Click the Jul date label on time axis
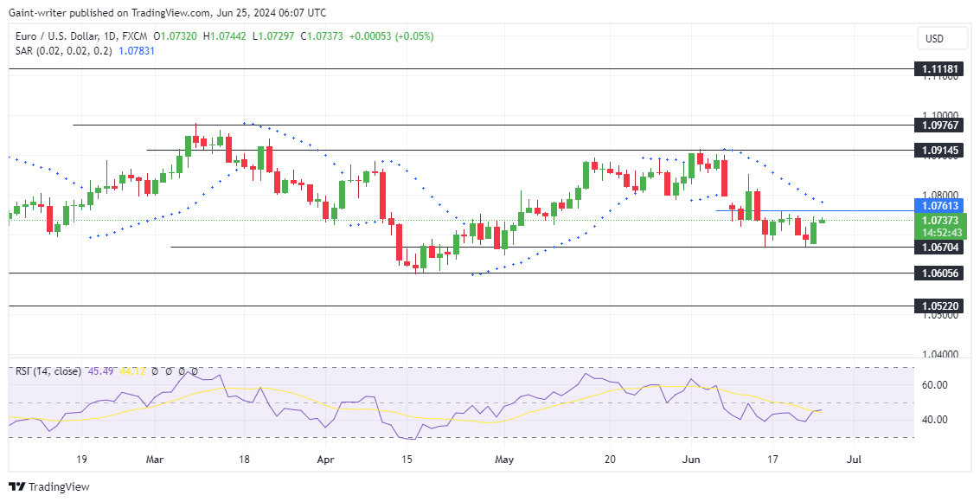Screen dimensions: 980x502 click(x=854, y=460)
